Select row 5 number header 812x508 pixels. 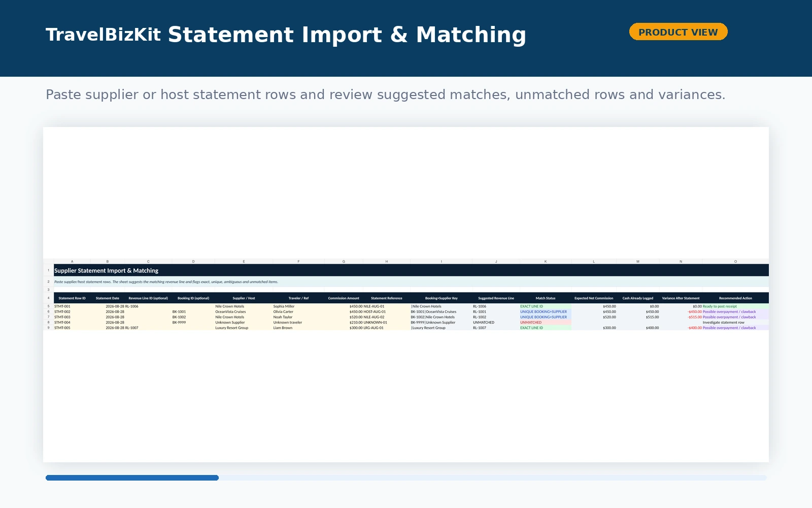coord(49,306)
